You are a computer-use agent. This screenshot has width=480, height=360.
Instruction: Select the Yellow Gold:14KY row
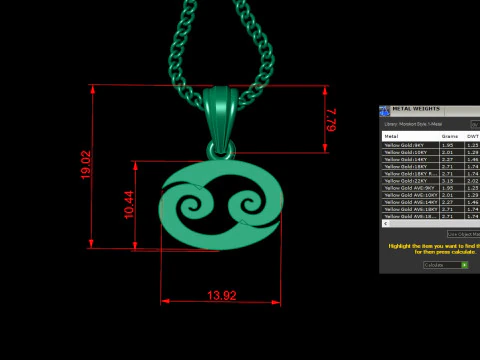click(431, 159)
